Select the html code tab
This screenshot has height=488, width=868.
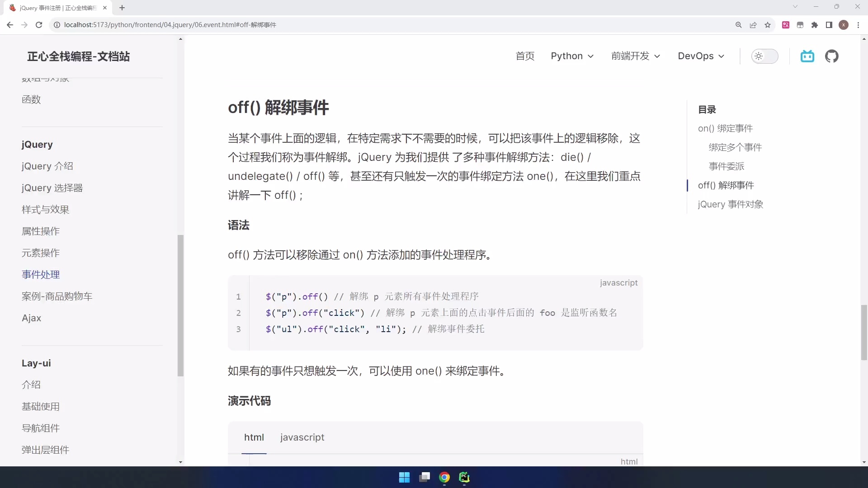click(x=254, y=437)
